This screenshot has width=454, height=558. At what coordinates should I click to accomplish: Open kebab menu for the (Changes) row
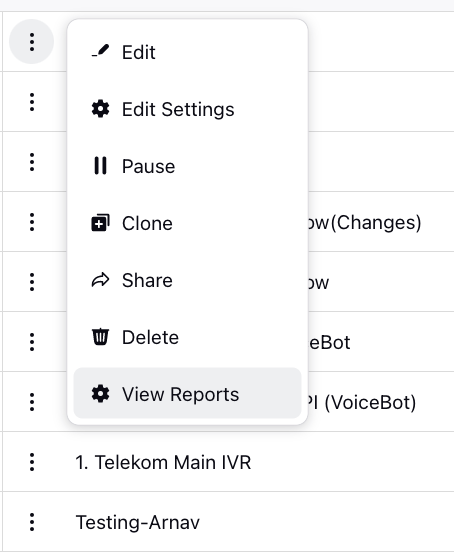32,222
